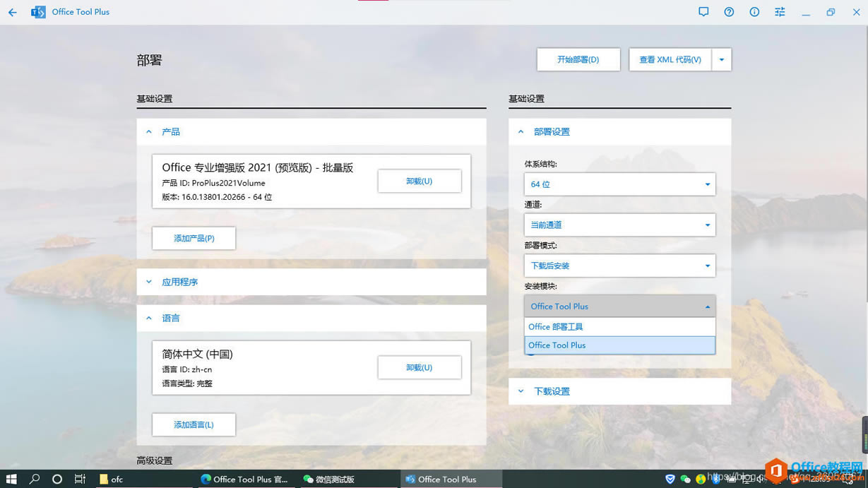Click the info icon in the title bar
Viewport: 868px width, 488px height.
754,12
